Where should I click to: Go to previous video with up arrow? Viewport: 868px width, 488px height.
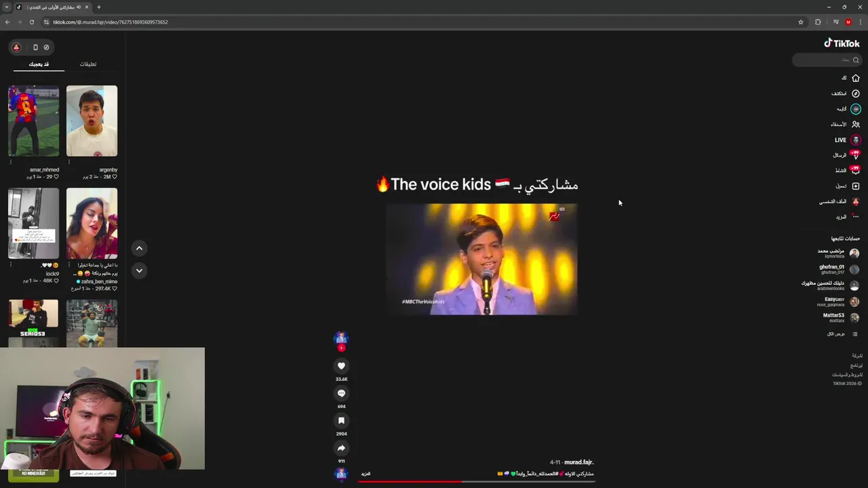pos(139,248)
